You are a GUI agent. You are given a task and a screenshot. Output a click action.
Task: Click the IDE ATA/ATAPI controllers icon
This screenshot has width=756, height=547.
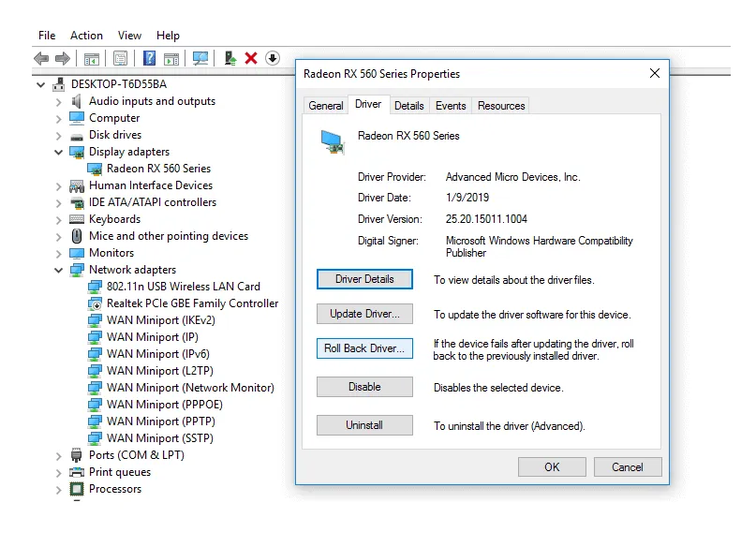point(77,202)
